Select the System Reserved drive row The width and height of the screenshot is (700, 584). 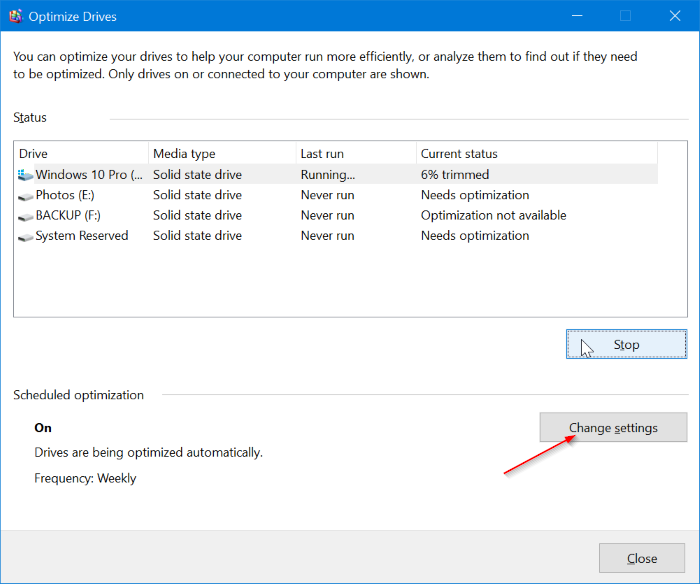click(x=82, y=236)
